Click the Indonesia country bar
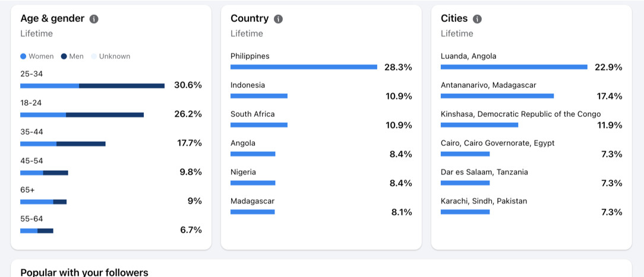The image size is (644, 277). click(259, 96)
